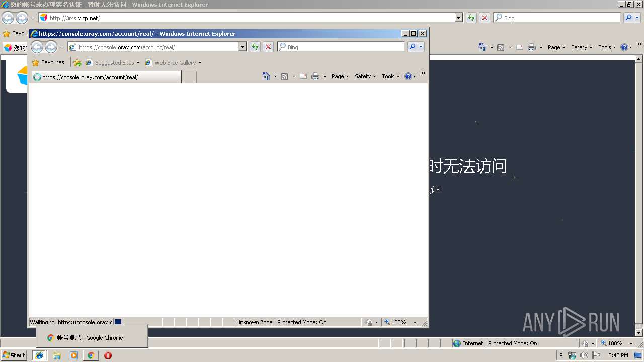Stop loading in background 3rss.vicp.net window
Image resolution: width=644 pixels, height=362 pixels.
click(x=485, y=18)
